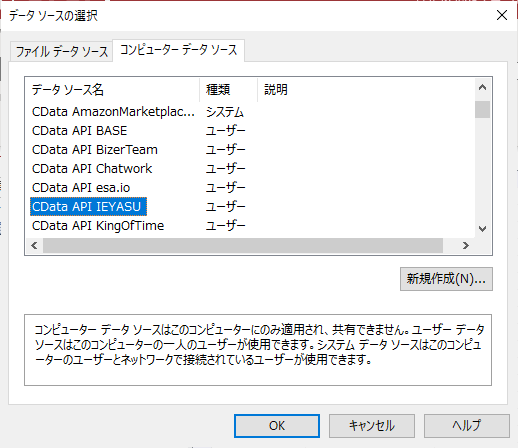The width and height of the screenshot is (518, 448).
Task: Click the 種類 column header
Action: click(x=228, y=90)
